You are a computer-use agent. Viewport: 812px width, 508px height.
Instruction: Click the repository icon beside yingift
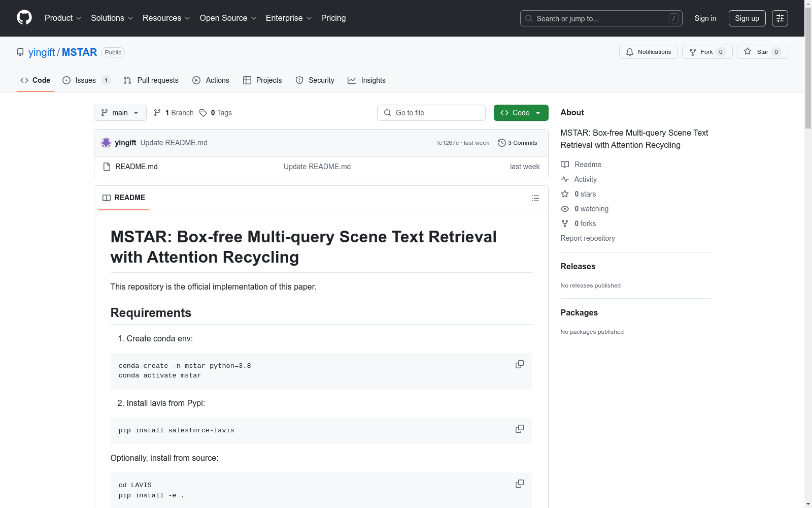click(20, 52)
